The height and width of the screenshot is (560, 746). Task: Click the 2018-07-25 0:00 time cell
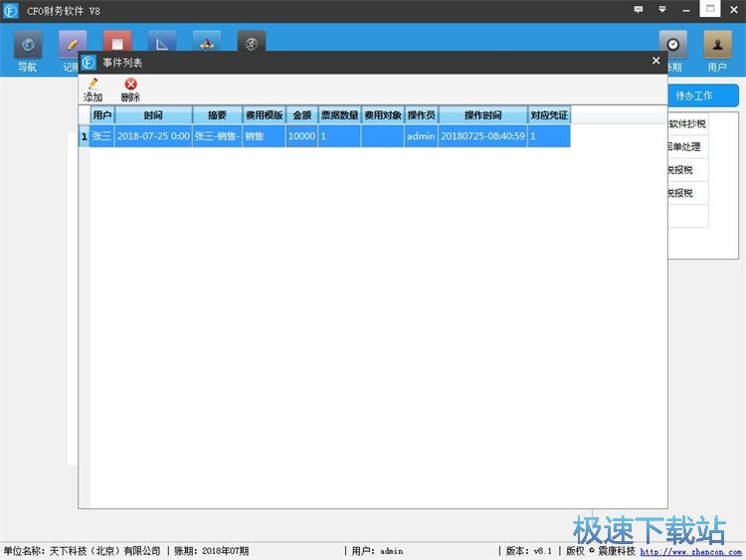click(x=153, y=136)
